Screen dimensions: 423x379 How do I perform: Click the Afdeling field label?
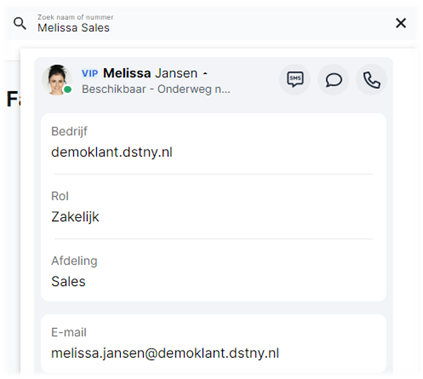74,261
